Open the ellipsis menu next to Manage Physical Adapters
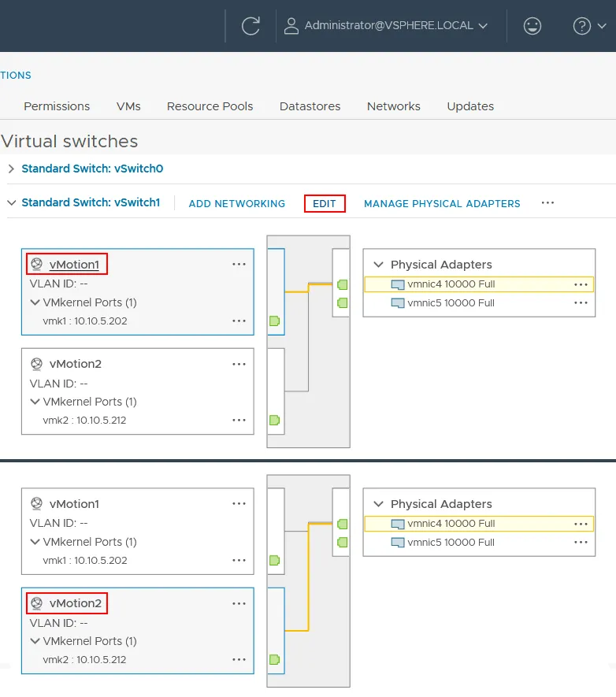616x697 pixels. [x=547, y=203]
